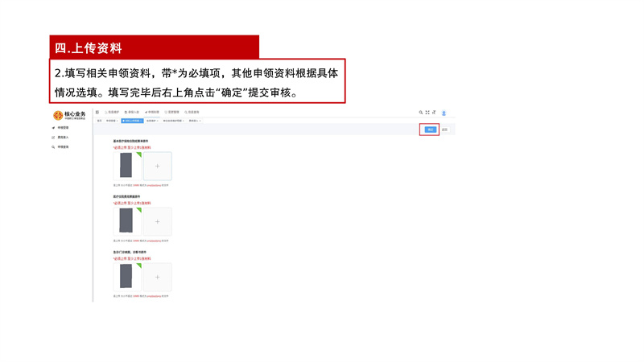Open the blue user avatar menu
644x362 pixels.
click(444, 113)
